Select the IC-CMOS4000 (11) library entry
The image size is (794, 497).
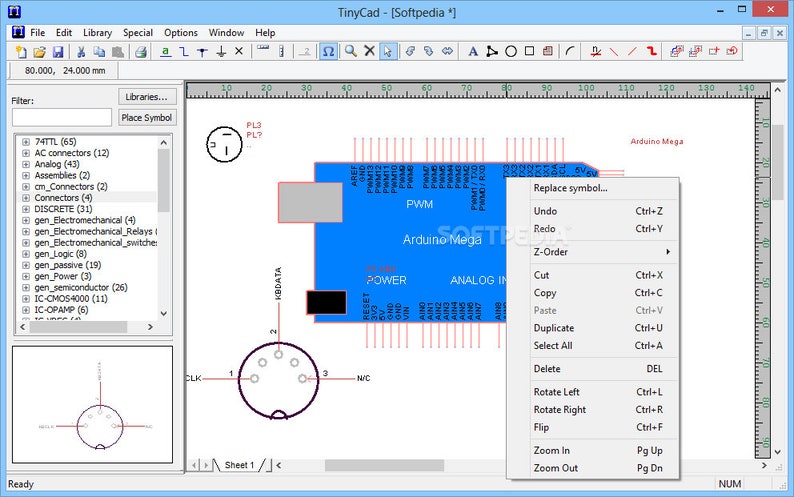click(71, 298)
